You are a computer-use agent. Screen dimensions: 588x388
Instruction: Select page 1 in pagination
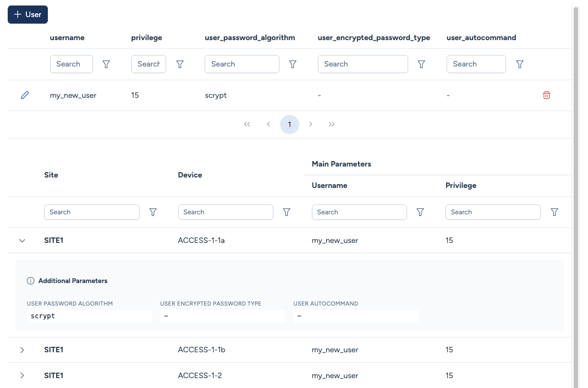point(289,124)
